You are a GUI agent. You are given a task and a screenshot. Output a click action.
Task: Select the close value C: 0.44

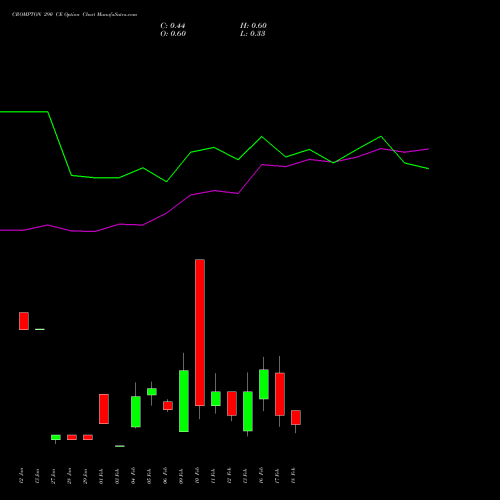173,26
